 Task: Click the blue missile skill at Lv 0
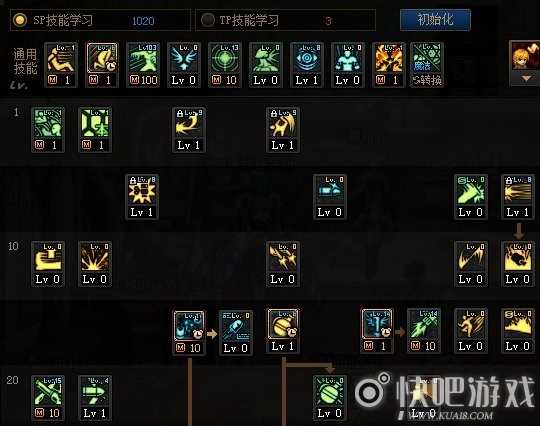(236, 332)
